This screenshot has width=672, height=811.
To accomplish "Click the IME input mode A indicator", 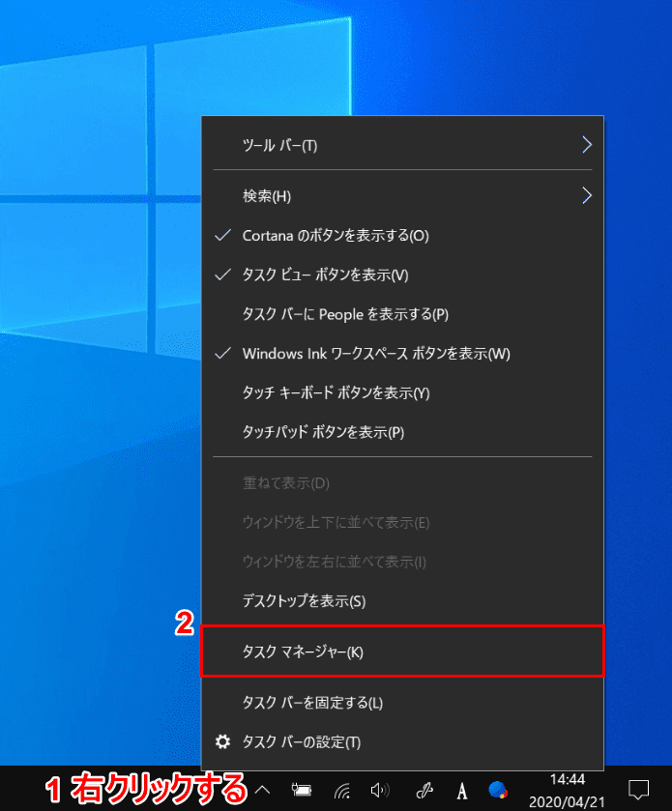I will coord(462,791).
